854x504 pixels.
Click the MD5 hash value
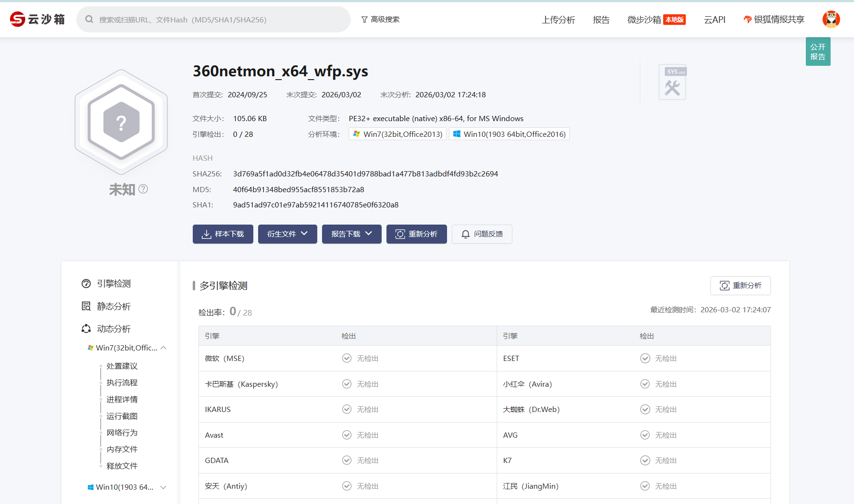pos(299,190)
